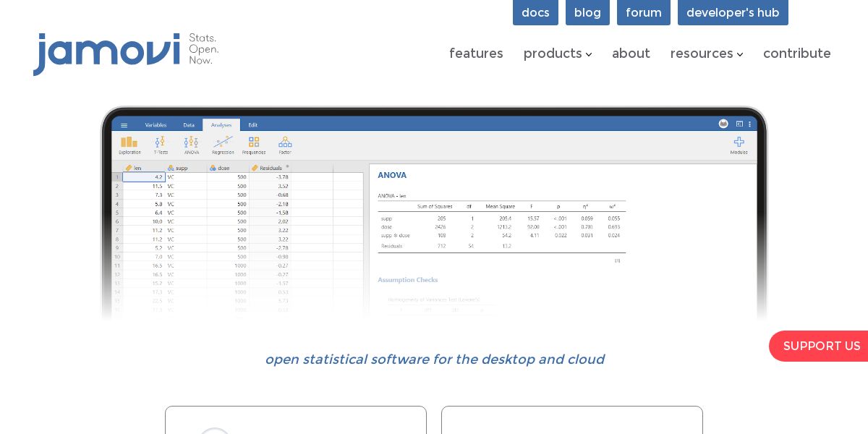Select Edit tab in app screenshot

(252, 125)
